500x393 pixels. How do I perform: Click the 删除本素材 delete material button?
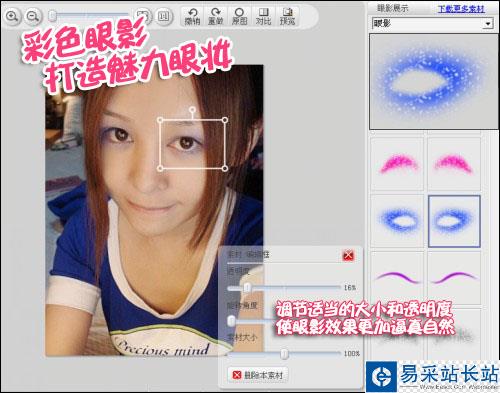(258, 375)
